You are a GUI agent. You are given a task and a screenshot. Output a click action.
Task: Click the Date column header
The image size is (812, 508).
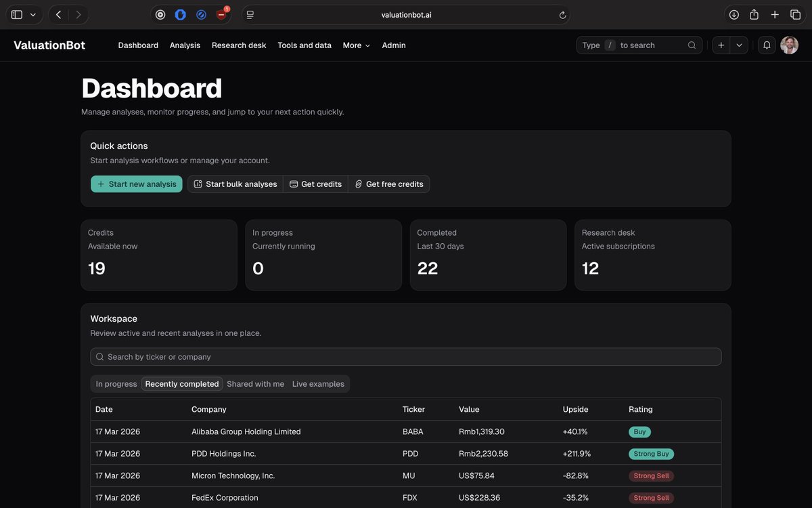pyautogui.click(x=104, y=409)
